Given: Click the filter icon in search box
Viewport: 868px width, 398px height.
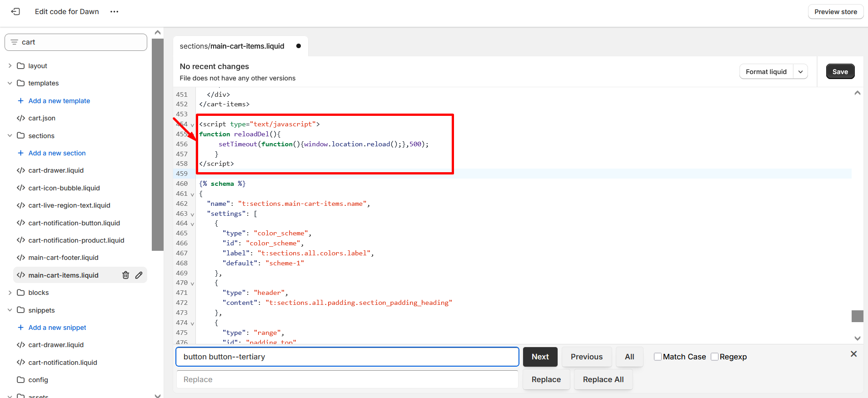Looking at the screenshot, I should click(14, 42).
